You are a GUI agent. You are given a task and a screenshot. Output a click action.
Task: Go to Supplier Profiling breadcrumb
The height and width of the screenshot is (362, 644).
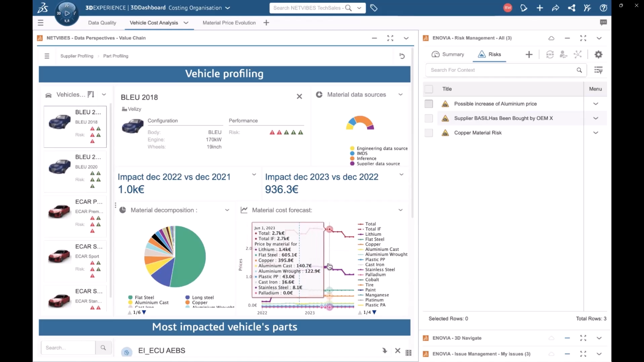coord(77,56)
